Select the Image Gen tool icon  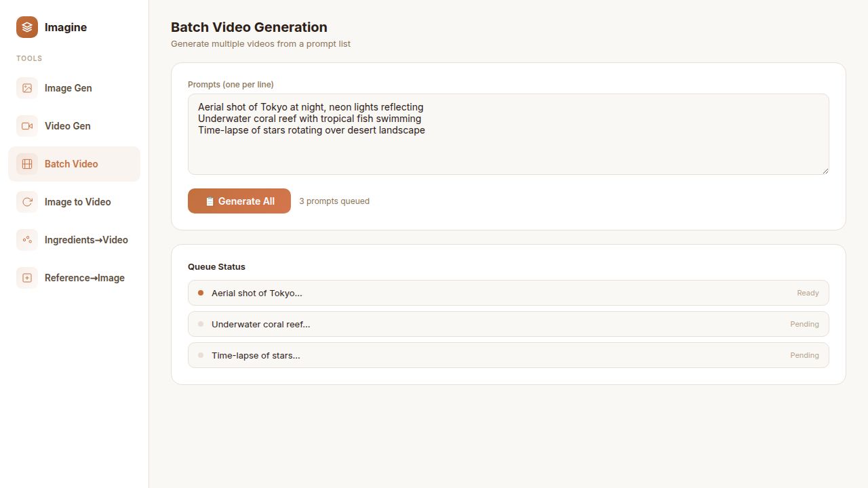27,87
